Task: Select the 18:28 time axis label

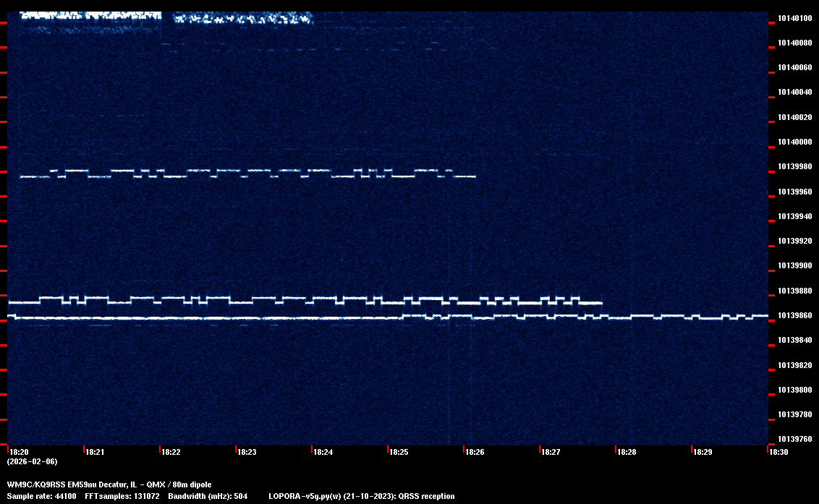Action: click(x=627, y=452)
